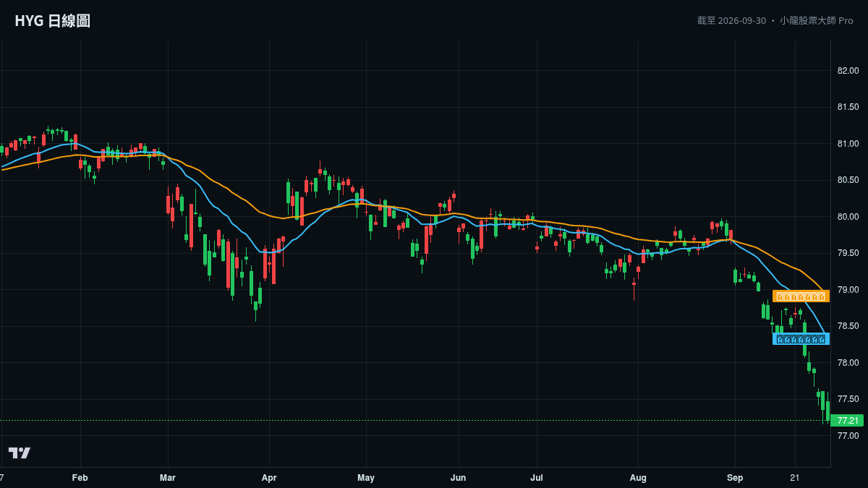Click the '截至 2026-09-30' date text
Image resolution: width=868 pixels, height=488 pixels.
click(731, 20)
